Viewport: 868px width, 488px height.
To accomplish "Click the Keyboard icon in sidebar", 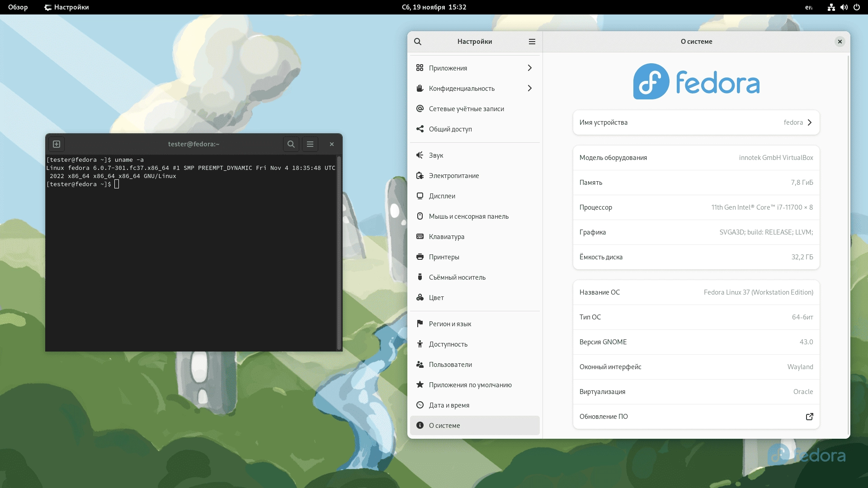I will click(420, 236).
